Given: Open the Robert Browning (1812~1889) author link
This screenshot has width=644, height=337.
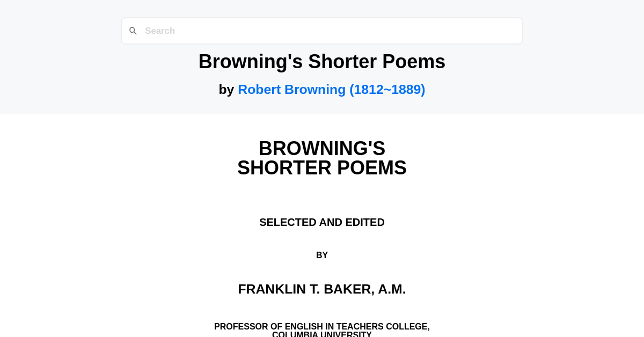Looking at the screenshot, I should tap(332, 90).
